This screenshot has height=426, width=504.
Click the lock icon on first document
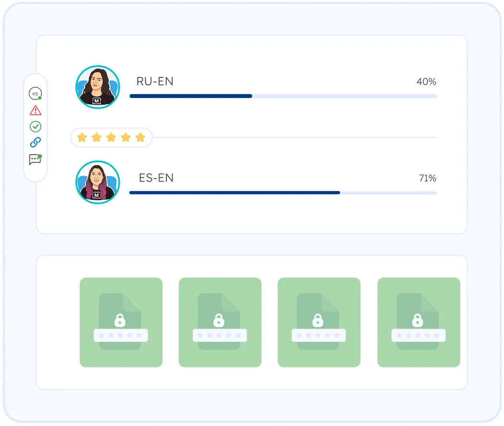120,320
